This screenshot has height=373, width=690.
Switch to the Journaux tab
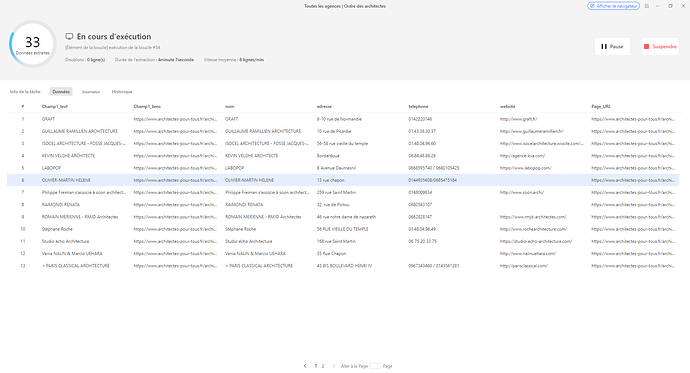click(91, 92)
